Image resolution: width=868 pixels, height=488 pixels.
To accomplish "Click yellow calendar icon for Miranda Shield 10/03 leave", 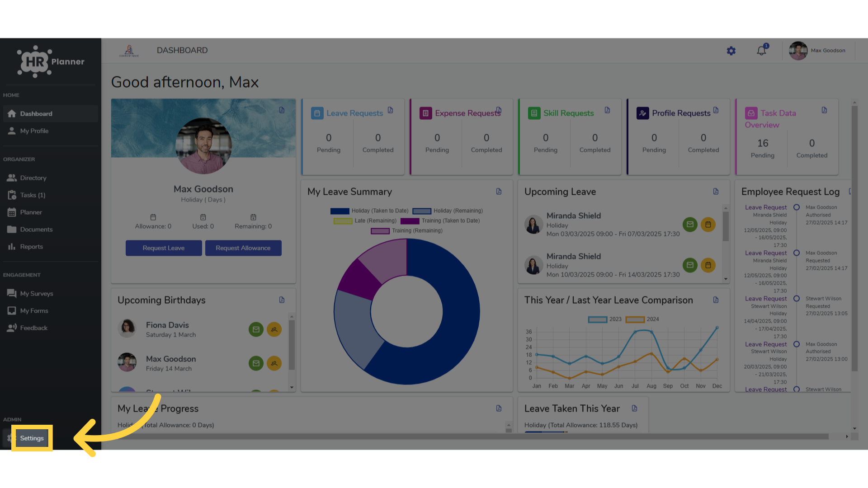I will click(708, 265).
